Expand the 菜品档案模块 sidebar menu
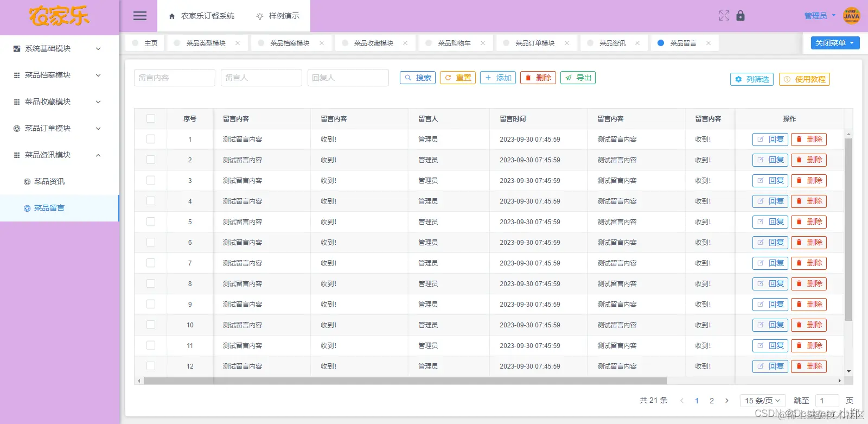This screenshot has height=424, width=868. pyautogui.click(x=59, y=75)
